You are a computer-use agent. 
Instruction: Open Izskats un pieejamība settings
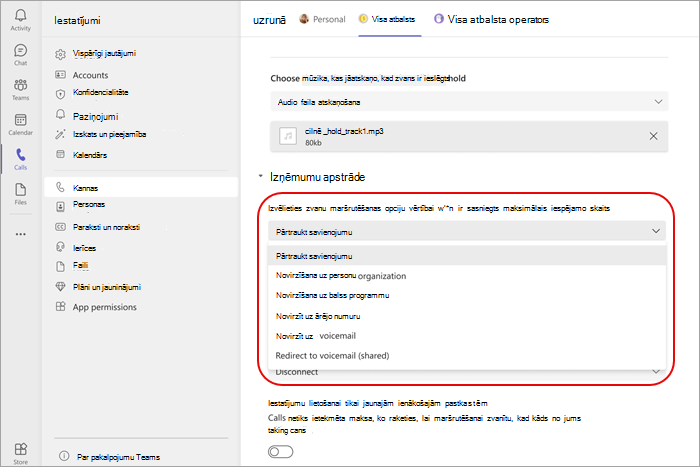109,134
